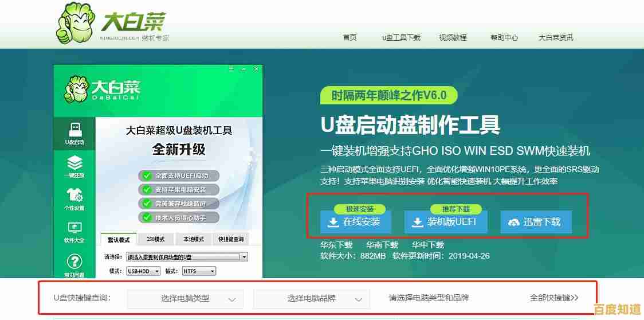The width and height of the screenshot is (644, 320).
Task: Open the 一键还原 layered-stack sidebar icon
Action: coord(74,166)
